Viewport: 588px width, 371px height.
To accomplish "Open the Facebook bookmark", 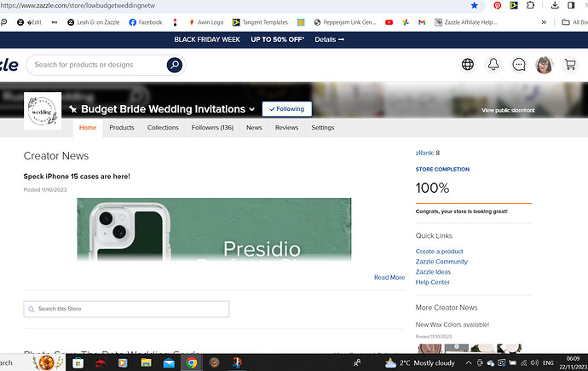I will click(x=146, y=22).
